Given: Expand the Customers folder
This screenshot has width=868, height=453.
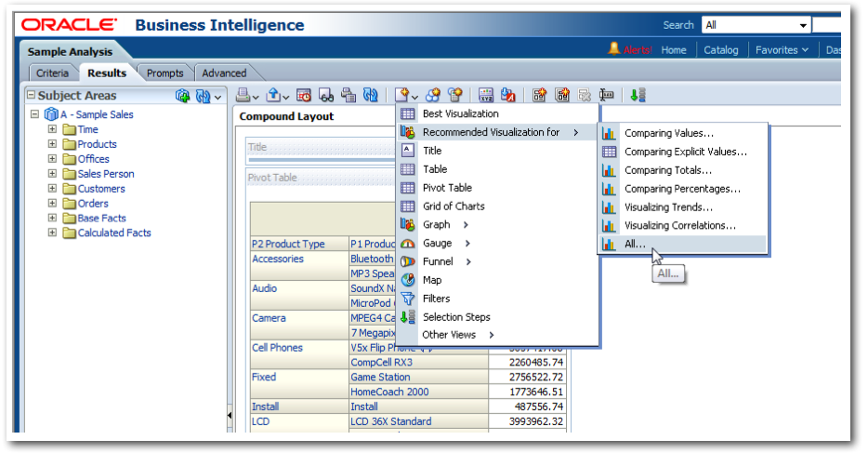Looking at the screenshot, I should 52,188.
